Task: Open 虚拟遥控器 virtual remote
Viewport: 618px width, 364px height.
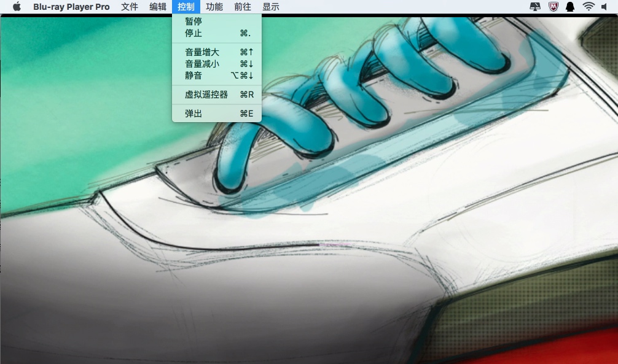Action: coord(206,95)
